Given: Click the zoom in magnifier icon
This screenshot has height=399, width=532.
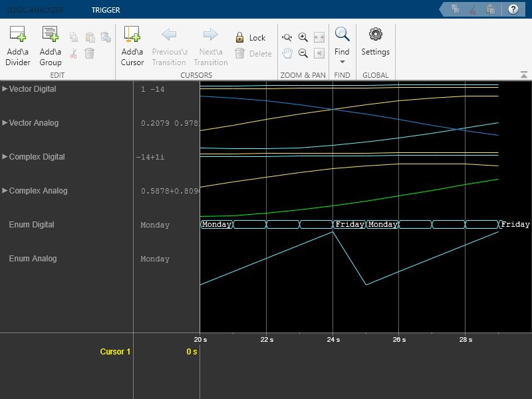Looking at the screenshot, I should click(303, 38).
